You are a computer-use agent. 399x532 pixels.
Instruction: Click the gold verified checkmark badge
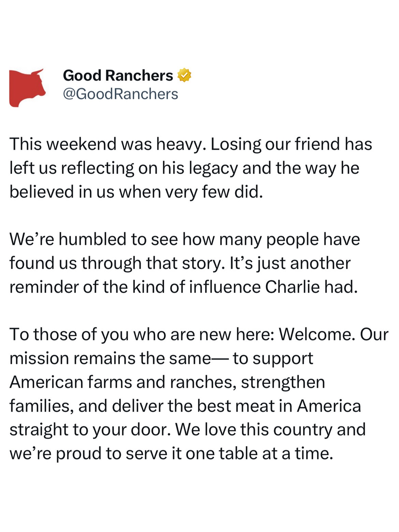(x=184, y=75)
